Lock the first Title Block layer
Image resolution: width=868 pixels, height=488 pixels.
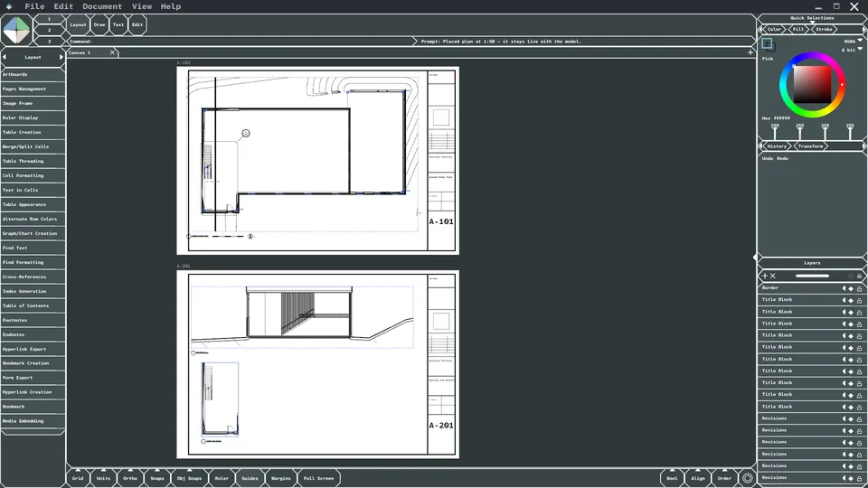(859, 300)
